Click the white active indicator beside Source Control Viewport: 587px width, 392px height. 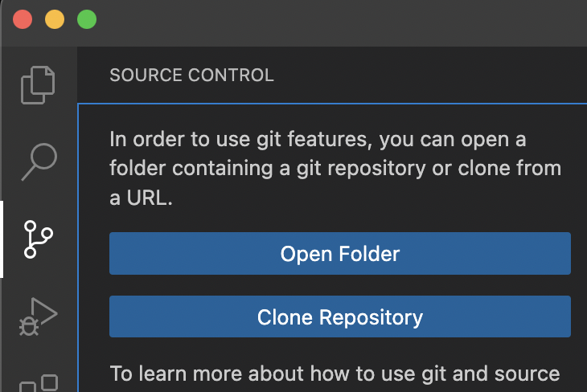coord(2,239)
